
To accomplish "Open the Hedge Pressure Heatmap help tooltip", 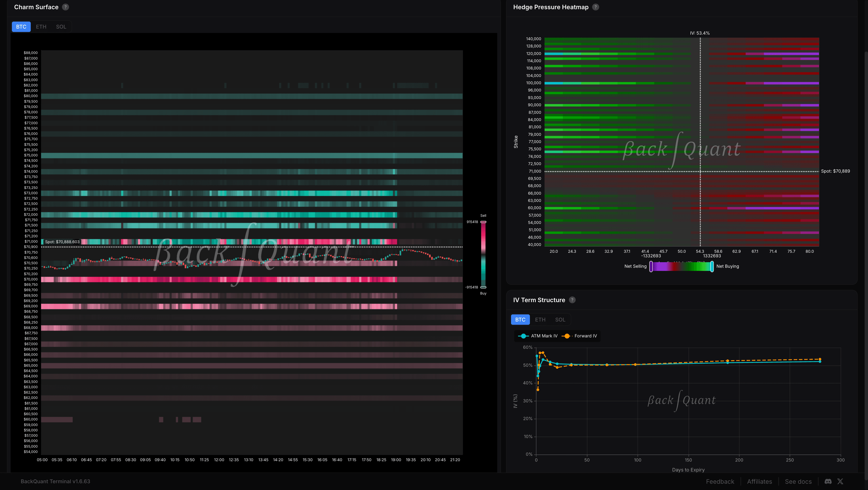I will tap(595, 7).
